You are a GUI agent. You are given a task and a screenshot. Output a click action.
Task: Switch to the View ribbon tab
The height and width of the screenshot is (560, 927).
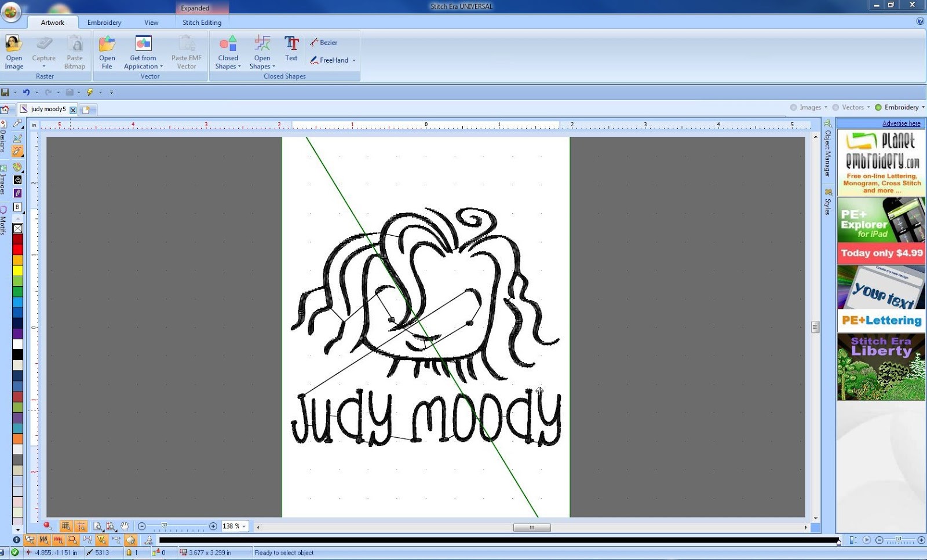[151, 23]
